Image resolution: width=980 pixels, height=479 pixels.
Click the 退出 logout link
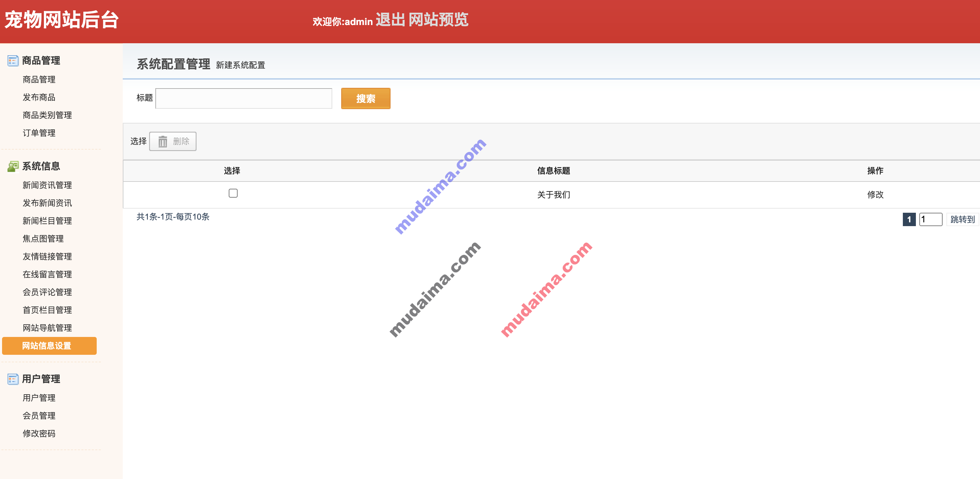point(390,20)
